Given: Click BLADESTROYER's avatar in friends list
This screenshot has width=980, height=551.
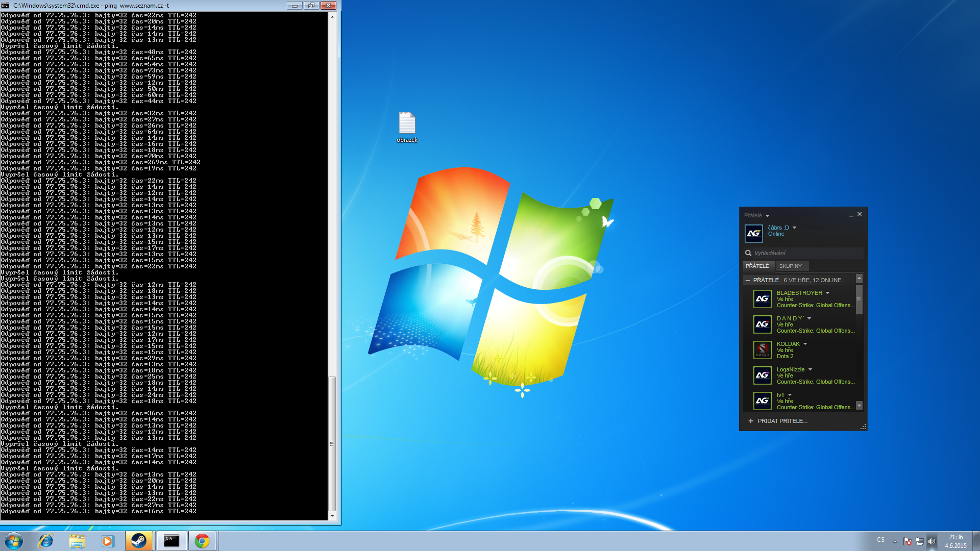Looking at the screenshot, I should click(x=762, y=299).
